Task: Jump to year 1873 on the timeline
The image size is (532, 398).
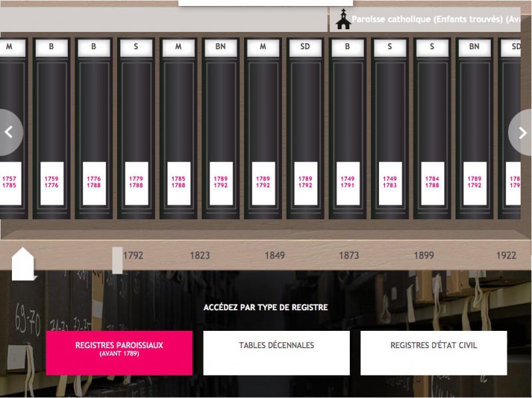Action: point(348,255)
